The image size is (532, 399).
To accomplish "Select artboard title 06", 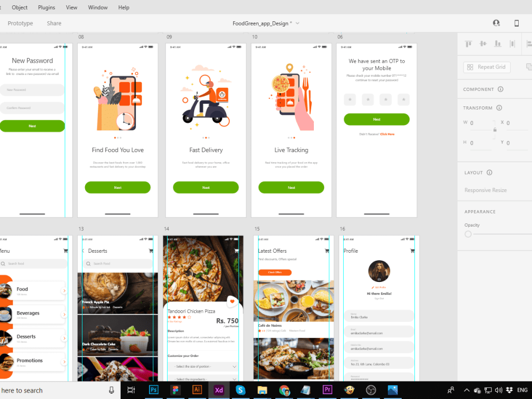I will 340,37.
